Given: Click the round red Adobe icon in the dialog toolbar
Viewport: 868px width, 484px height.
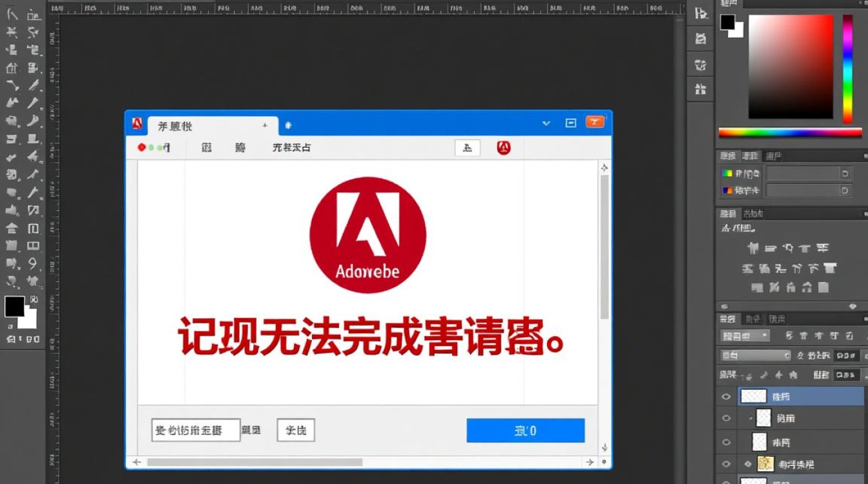Looking at the screenshot, I should [504, 148].
